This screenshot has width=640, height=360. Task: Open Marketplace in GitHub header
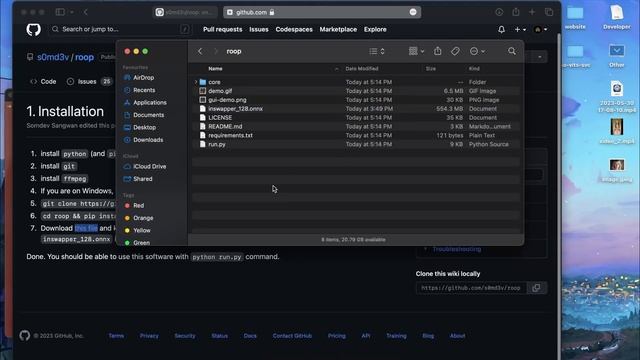pos(338,29)
